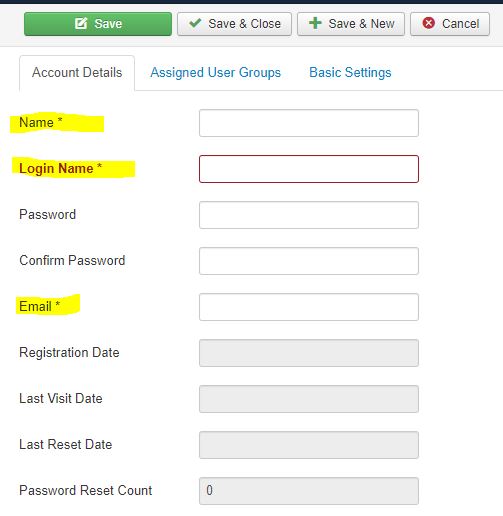Click the Last Visit Date field
Viewport: 503px width, 516px height.
point(309,399)
